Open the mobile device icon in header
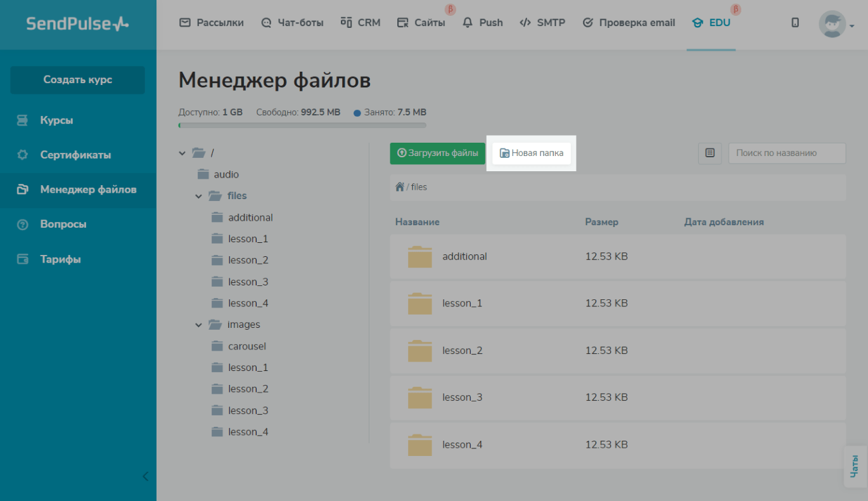Screen dimensions: 868x501 coord(795,23)
